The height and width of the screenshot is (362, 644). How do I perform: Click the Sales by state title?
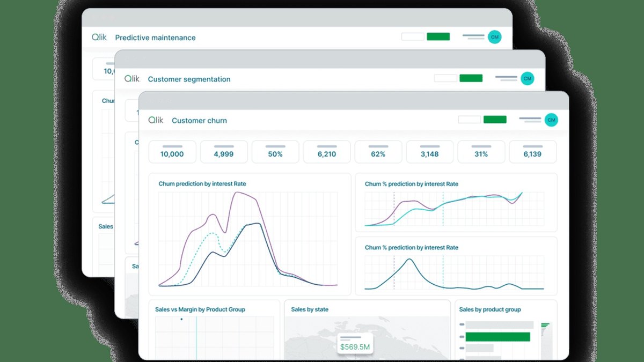click(x=310, y=309)
